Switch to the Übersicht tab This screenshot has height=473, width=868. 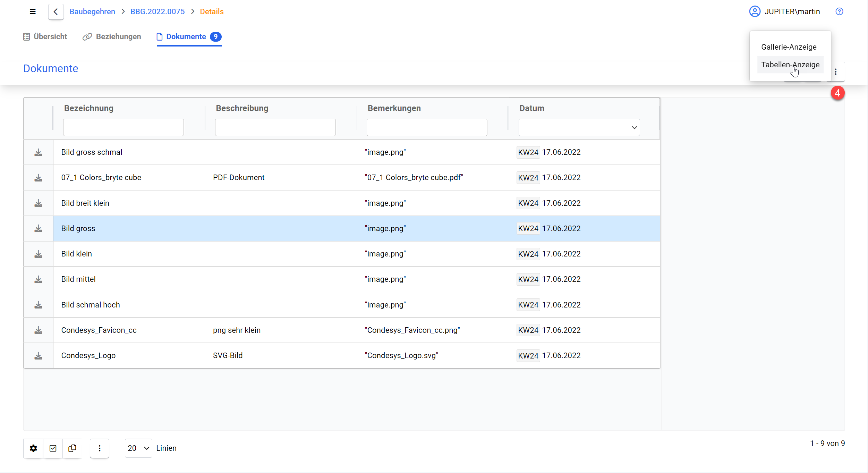click(x=45, y=36)
